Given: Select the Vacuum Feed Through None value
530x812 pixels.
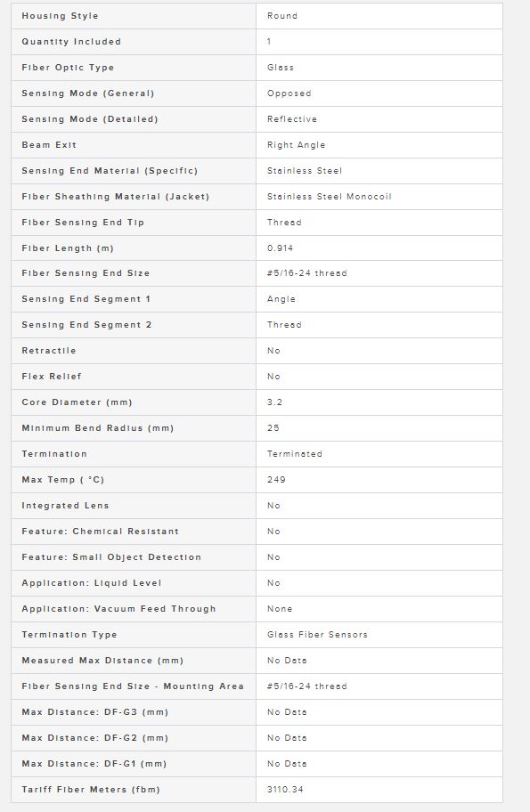Looking at the screenshot, I should pyautogui.click(x=280, y=609).
